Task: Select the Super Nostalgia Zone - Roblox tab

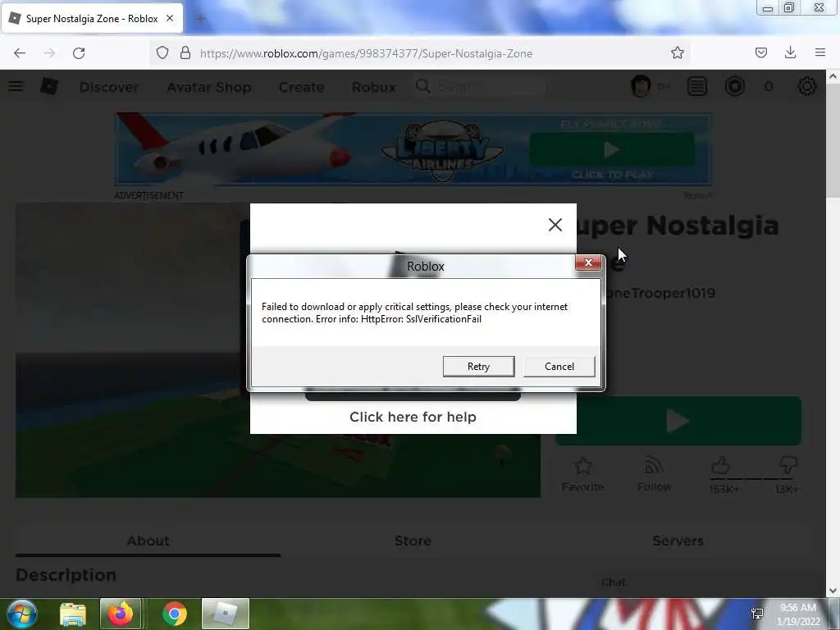Action: click(x=92, y=18)
